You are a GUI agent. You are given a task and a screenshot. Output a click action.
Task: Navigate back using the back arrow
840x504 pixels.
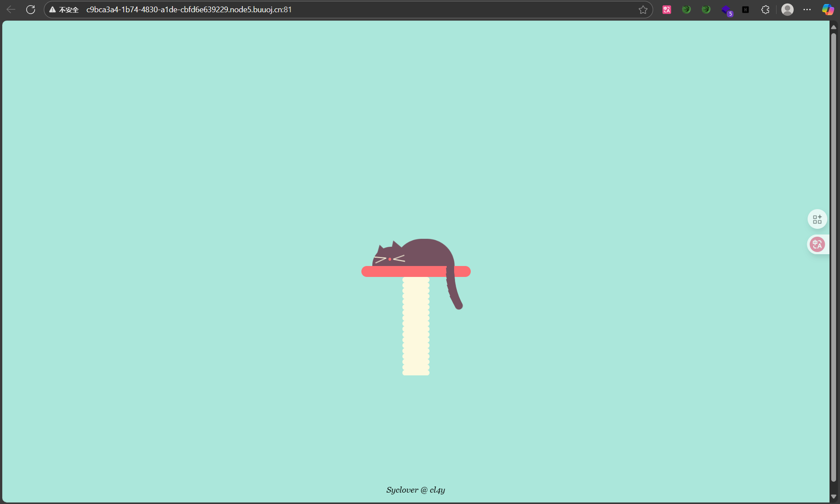(10, 9)
